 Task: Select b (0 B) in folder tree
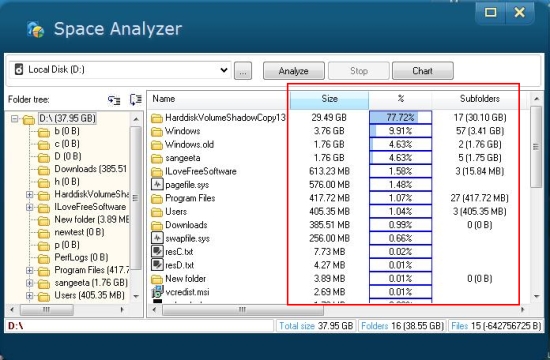[x=67, y=131]
